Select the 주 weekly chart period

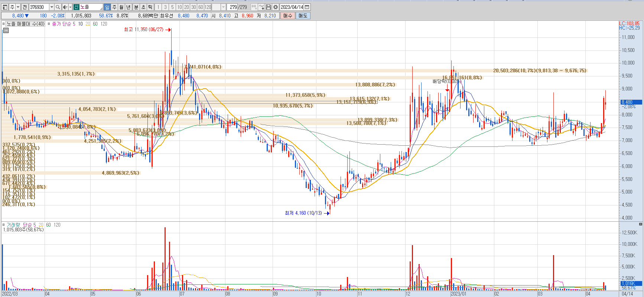point(114,7)
